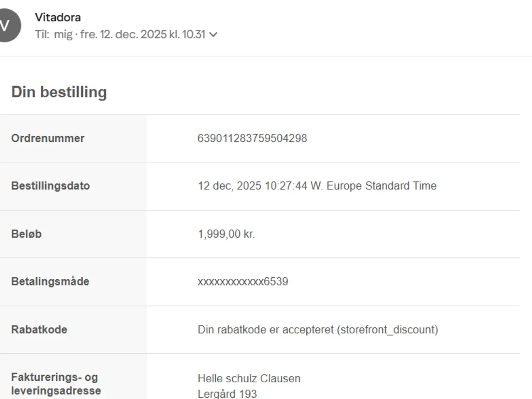
Task: Select the storefront_discount accepted message
Action: [318, 330]
